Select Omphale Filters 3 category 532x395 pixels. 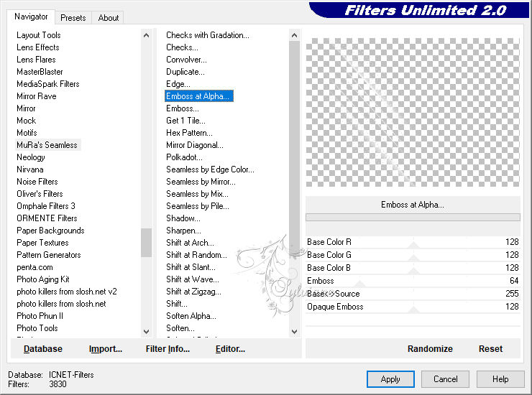[46, 206]
